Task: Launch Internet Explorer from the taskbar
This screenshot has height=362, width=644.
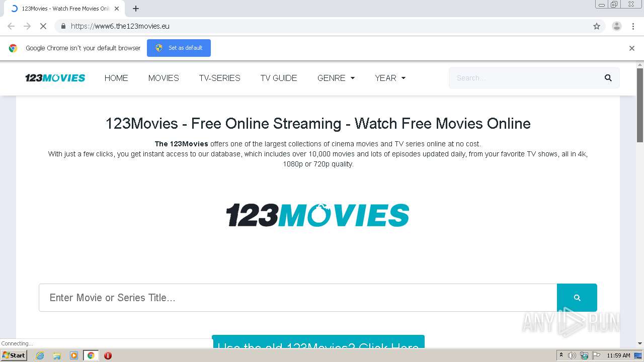Action: point(40,355)
